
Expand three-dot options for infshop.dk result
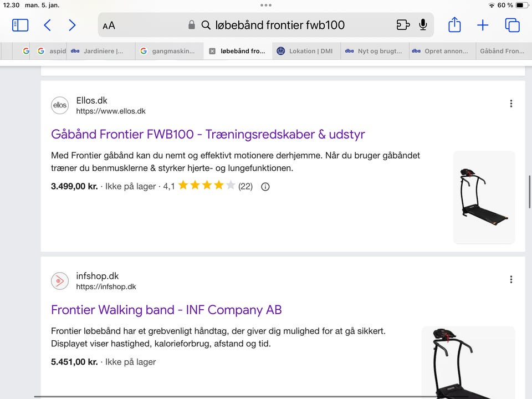[x=511, y=279]
